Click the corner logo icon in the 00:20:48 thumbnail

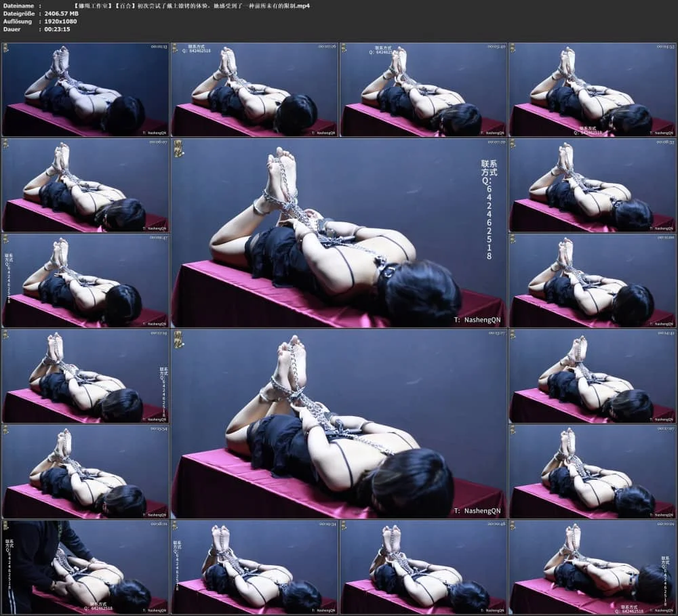tap(344, 525)
